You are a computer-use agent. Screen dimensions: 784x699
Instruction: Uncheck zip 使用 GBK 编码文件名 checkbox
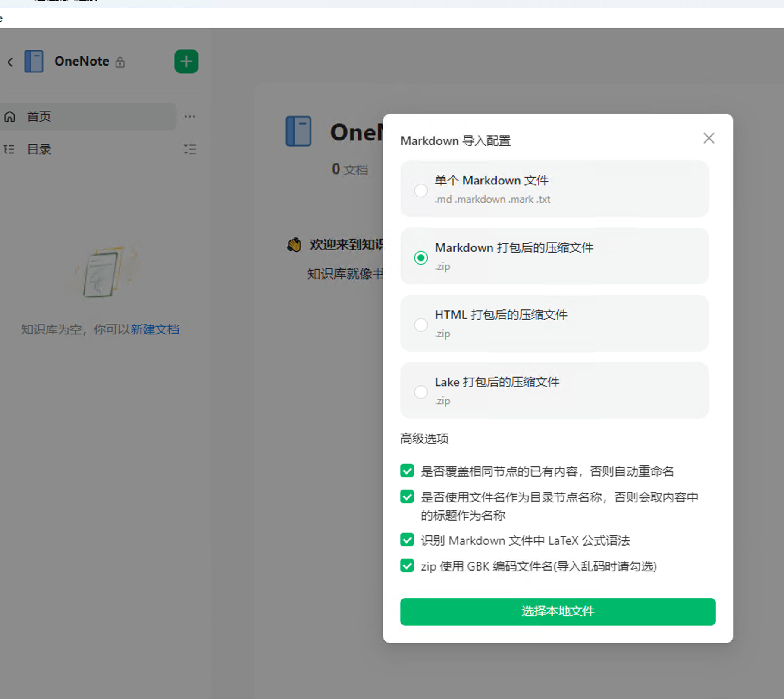[407, 565]
